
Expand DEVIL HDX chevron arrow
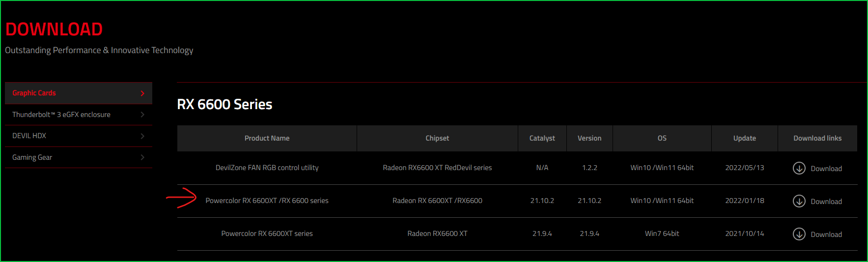tap(142, 136)
